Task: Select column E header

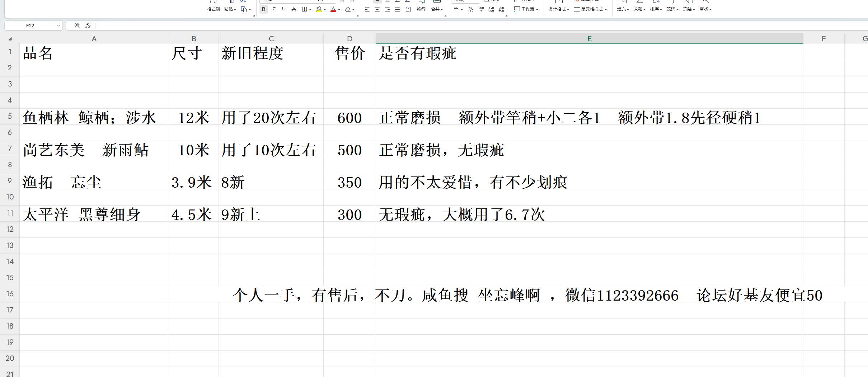Action: coord(590,39)
